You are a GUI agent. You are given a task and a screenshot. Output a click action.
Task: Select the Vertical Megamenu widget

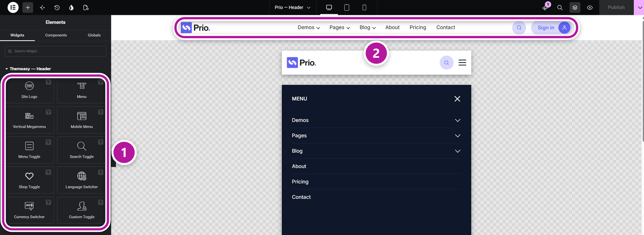pos(29,120)
